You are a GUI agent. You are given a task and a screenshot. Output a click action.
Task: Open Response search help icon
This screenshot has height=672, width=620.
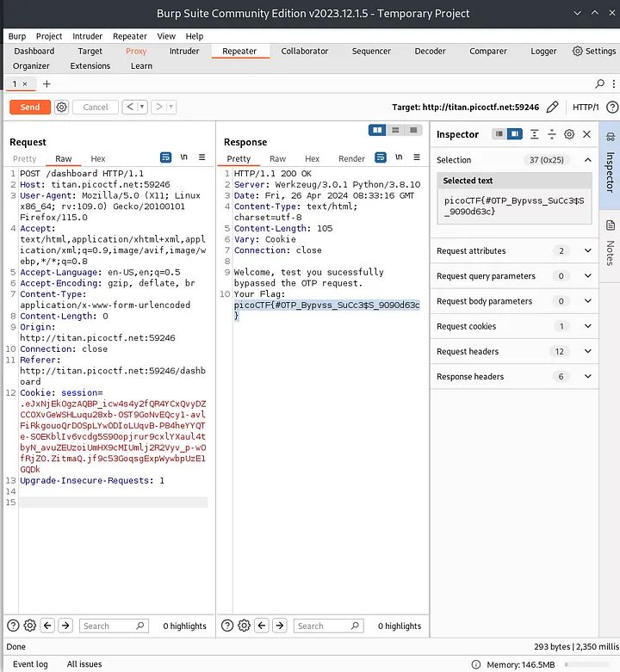click(227, 626)
